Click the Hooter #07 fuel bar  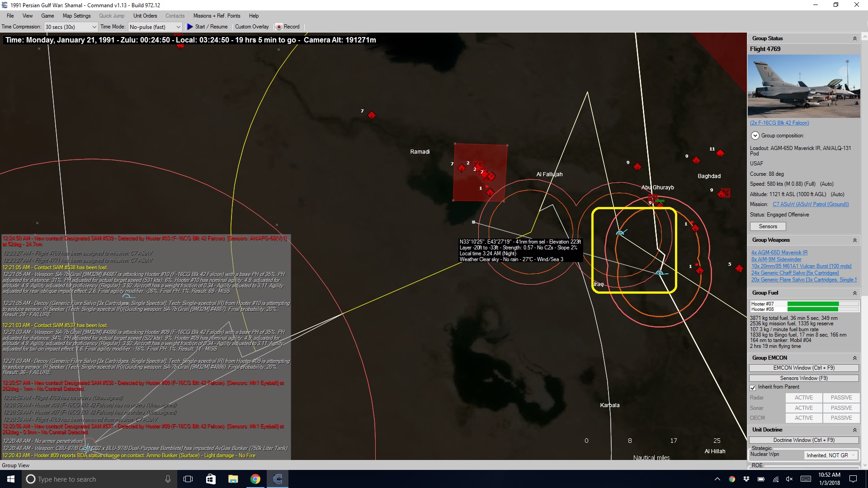(x=822, y=304)
